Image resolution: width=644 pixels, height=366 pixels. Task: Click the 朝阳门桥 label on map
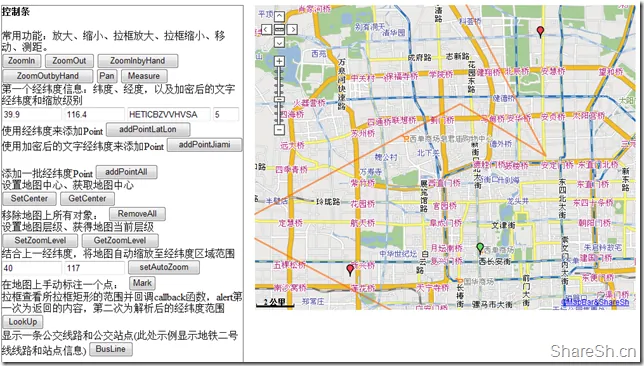click(x=594, y=223)
